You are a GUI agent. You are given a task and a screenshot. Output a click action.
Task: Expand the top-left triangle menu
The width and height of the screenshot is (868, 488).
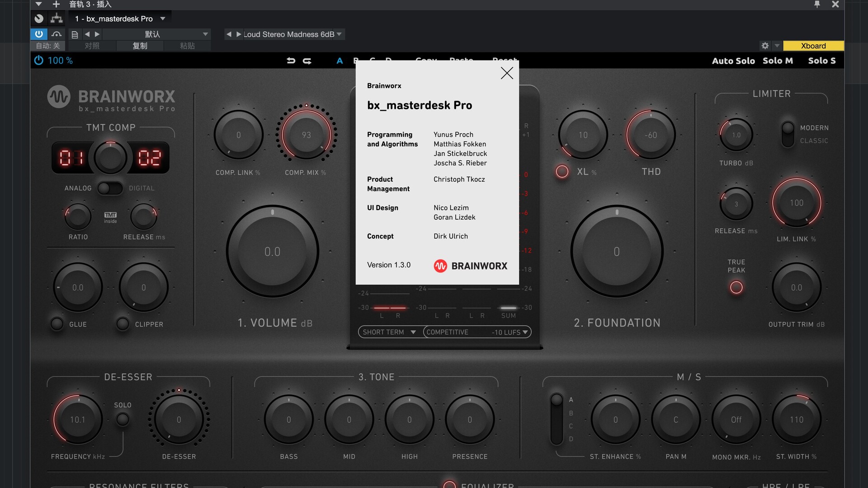pyautogui.click(x=38, y=4)
